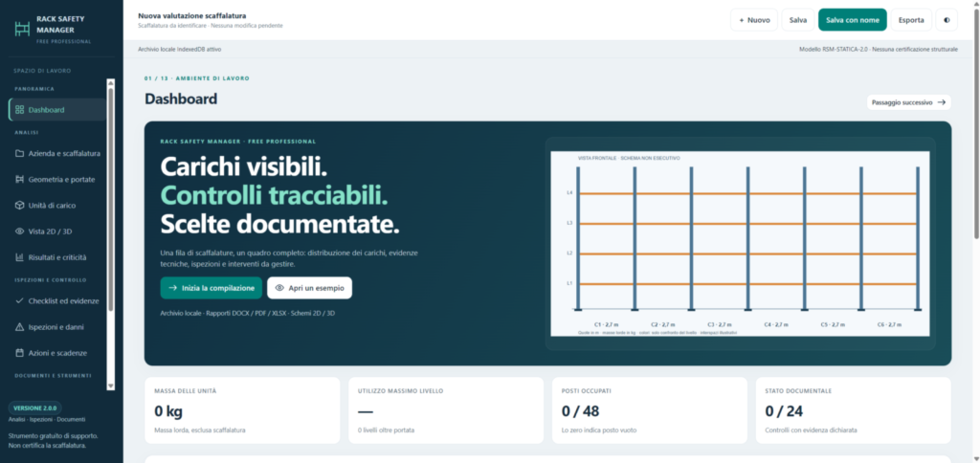Screen dimensions: 980x463
Task: Click the warning triangle icon for Ispezioni e danni
Action: (x=19, y=327)
